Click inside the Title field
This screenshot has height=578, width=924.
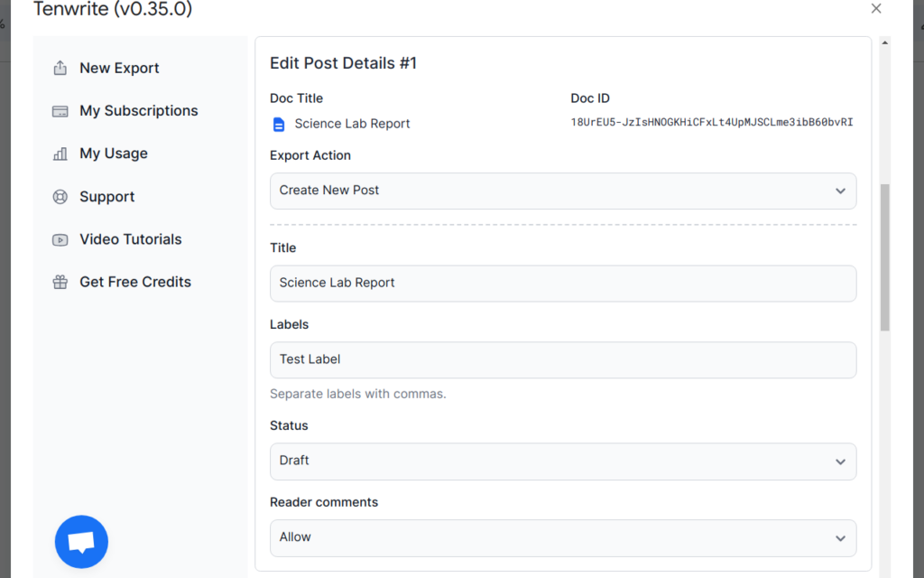click(562, 283)
